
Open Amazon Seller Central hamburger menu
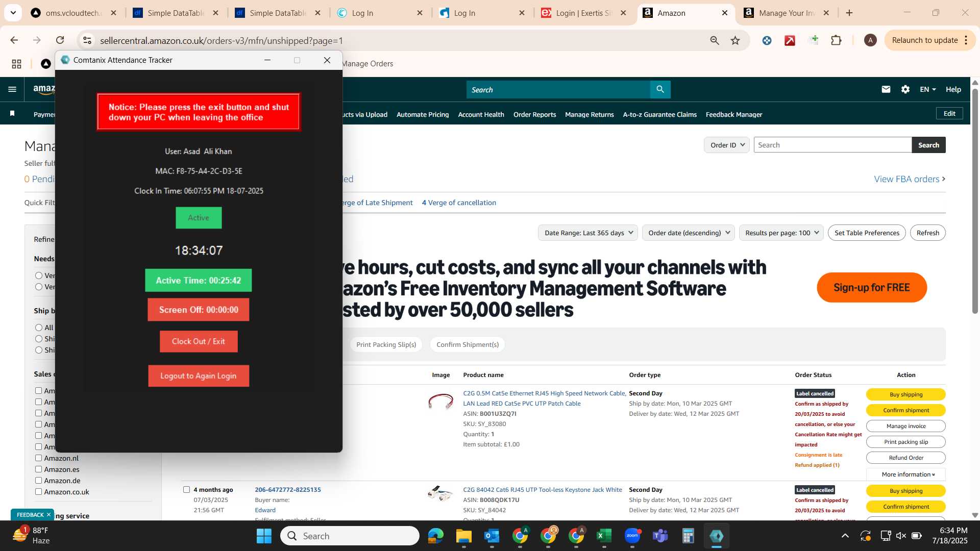tap(12, 89)
